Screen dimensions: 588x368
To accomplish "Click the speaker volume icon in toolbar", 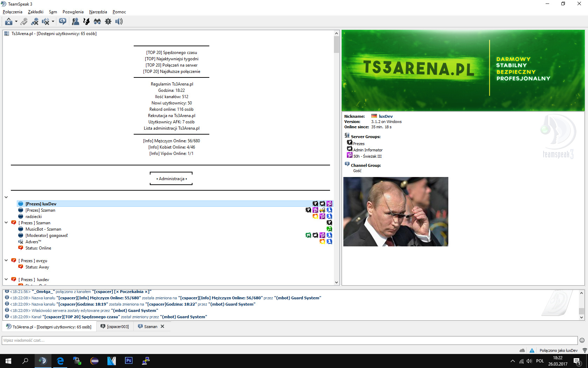I will [119, 22].
